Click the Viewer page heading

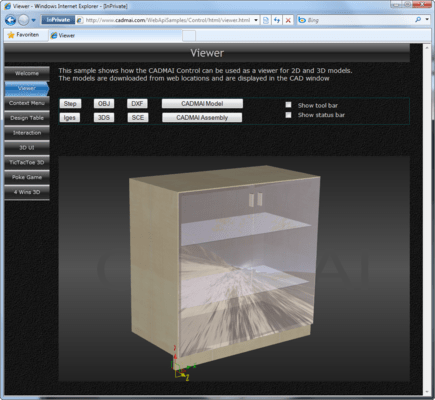tap(207, 53)
